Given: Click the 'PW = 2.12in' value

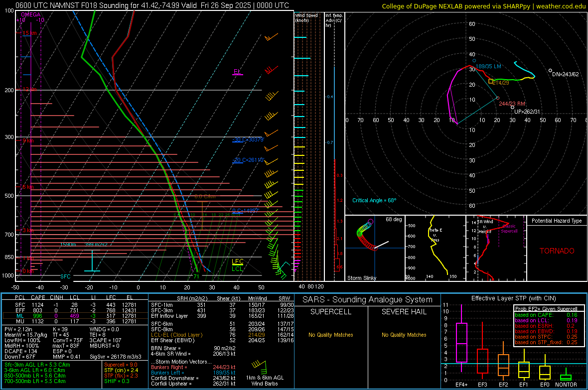Looking at the screenshot, I should 18,329.
